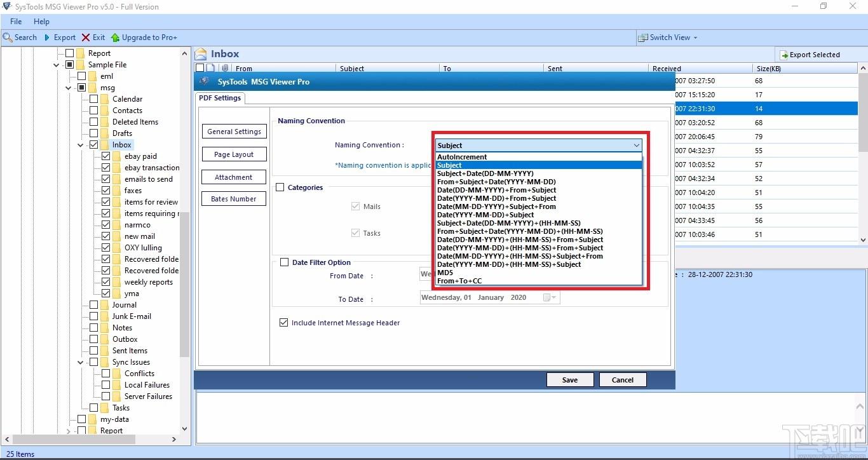Select the Contacts folder
868x460 pixels.
pyautogui.click(x=127, y=111)
